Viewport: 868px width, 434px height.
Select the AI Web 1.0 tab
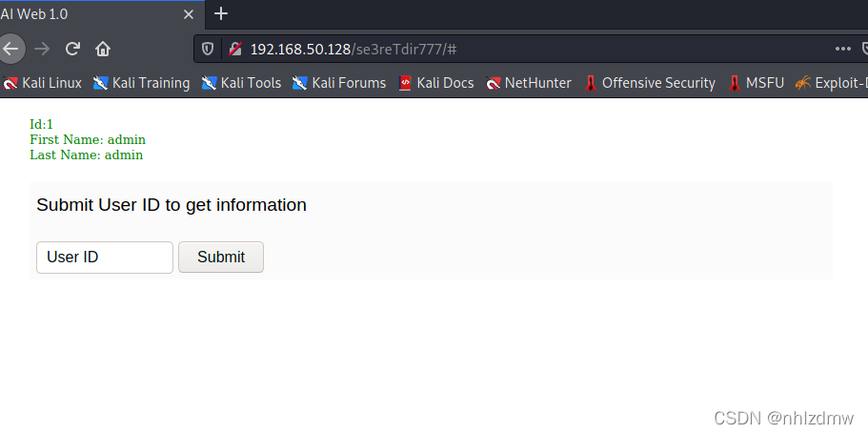[x=100, y=15]
